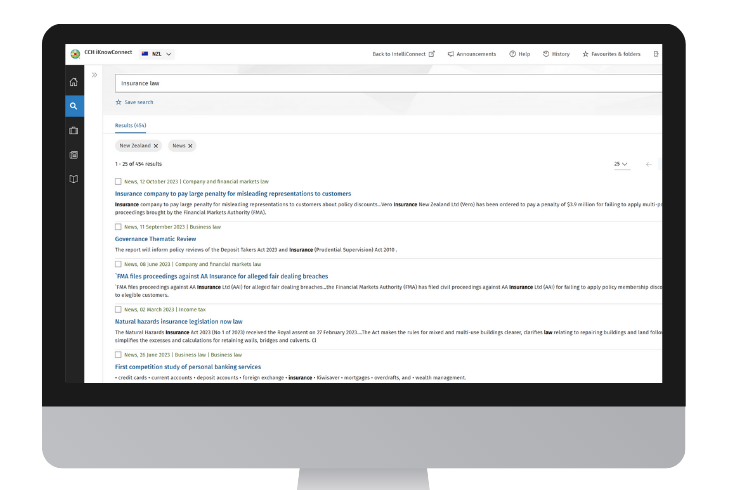Open the news page icon in sidebar
The height and width of the screenshot is (490, 735).
click(74, 155)
